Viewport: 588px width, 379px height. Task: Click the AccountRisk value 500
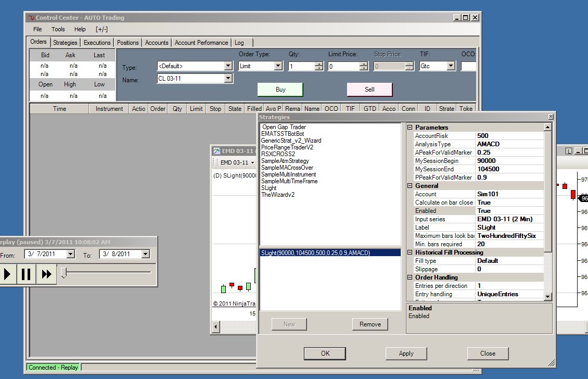click(x=509, y=136)
